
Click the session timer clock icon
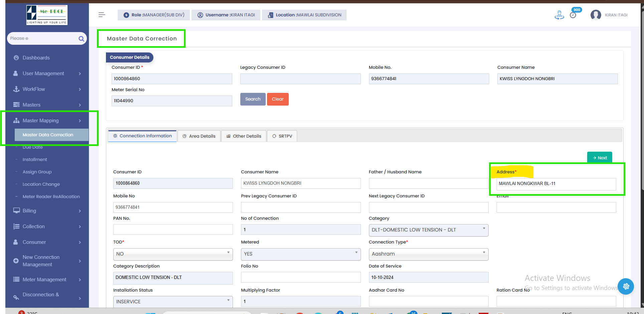click(573, 15)
